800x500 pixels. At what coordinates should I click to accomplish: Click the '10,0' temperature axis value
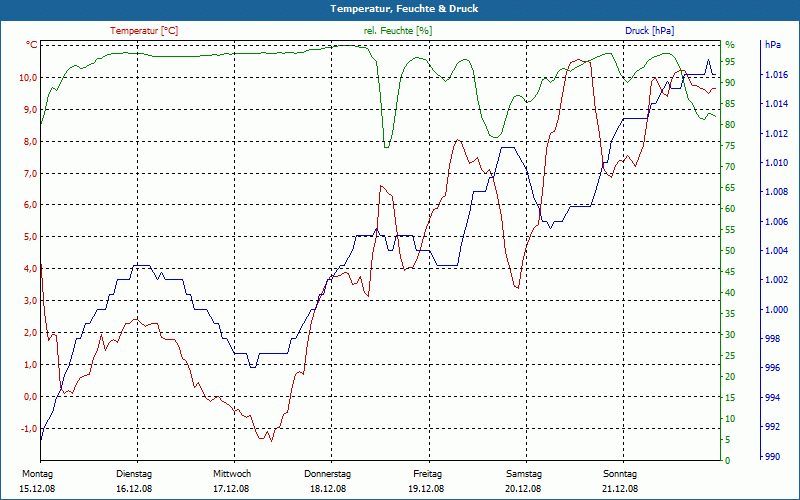[28, 78]
